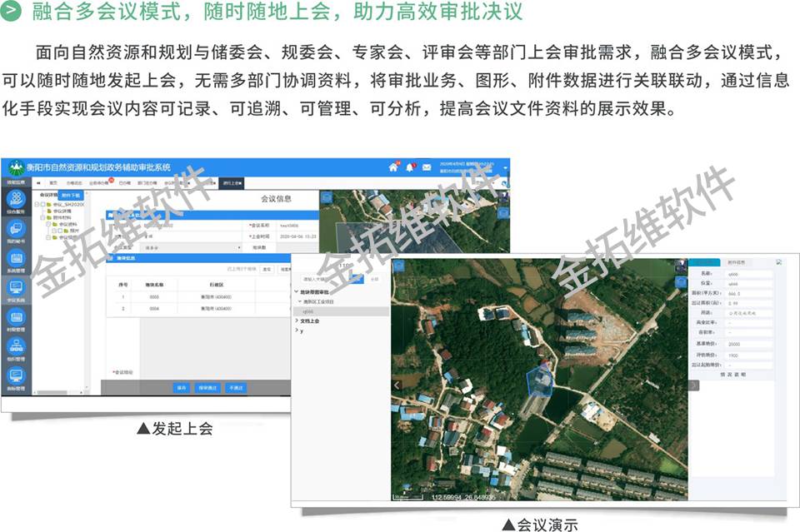Screen dimensions: 800x532
Task: Tick the checkbox beside the 照片 folder
Action: 60,231
